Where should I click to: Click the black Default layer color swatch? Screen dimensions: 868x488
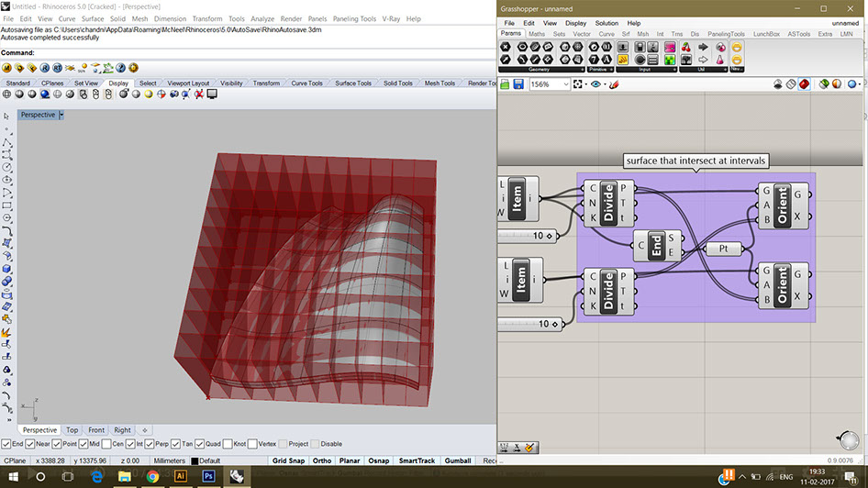click(x=195, y=460)
